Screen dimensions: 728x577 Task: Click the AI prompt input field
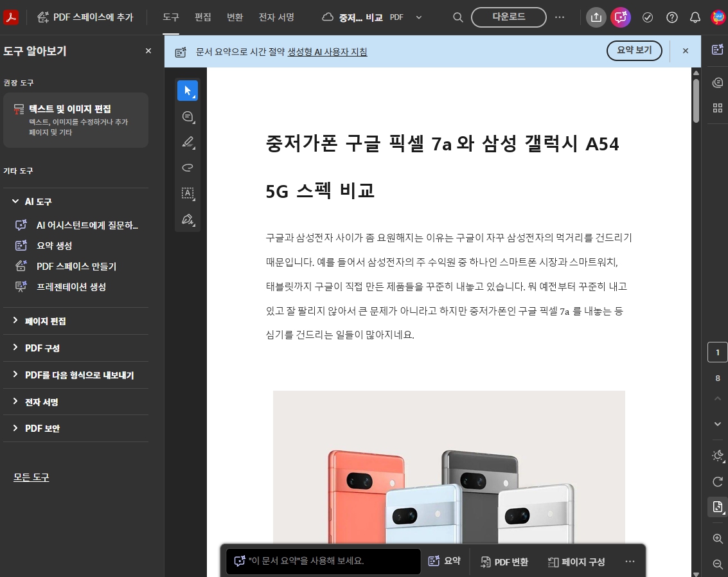point(323,561)
